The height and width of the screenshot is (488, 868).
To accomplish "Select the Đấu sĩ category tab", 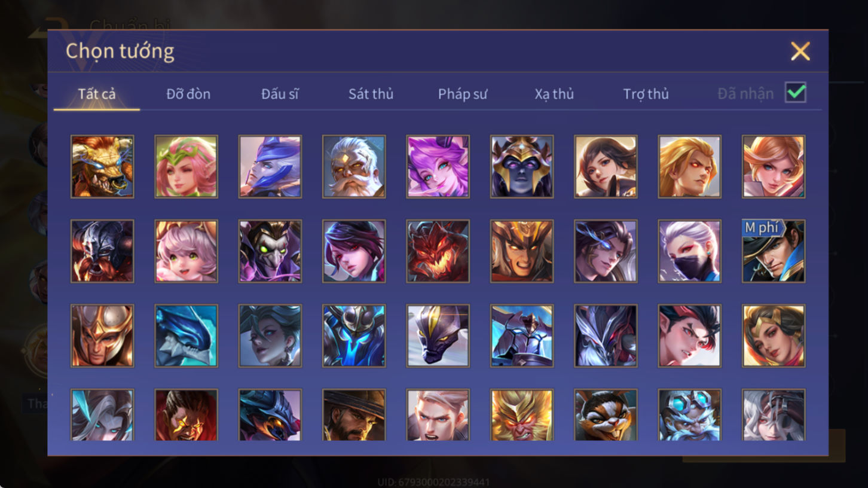I will point(280,94).
